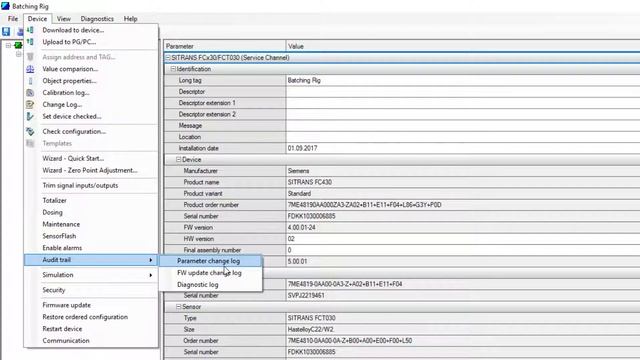Screen dimensions: 640x360
Task: Select Set device checked...
Action: (x=72, y=116)
